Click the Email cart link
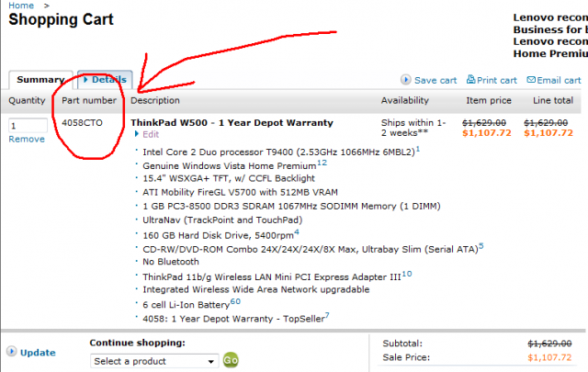 [x=559, y=80]
